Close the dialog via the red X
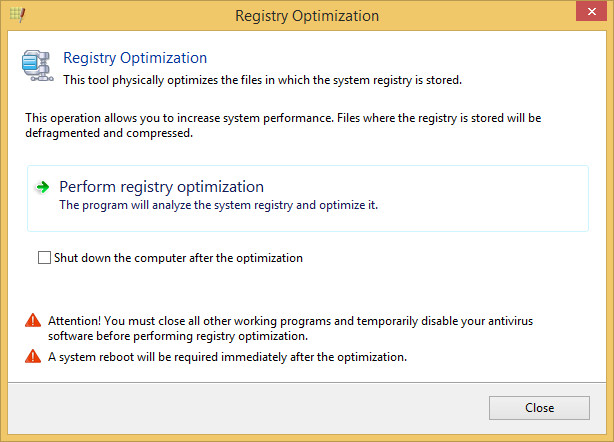The image size is (614, 442). 591,11
